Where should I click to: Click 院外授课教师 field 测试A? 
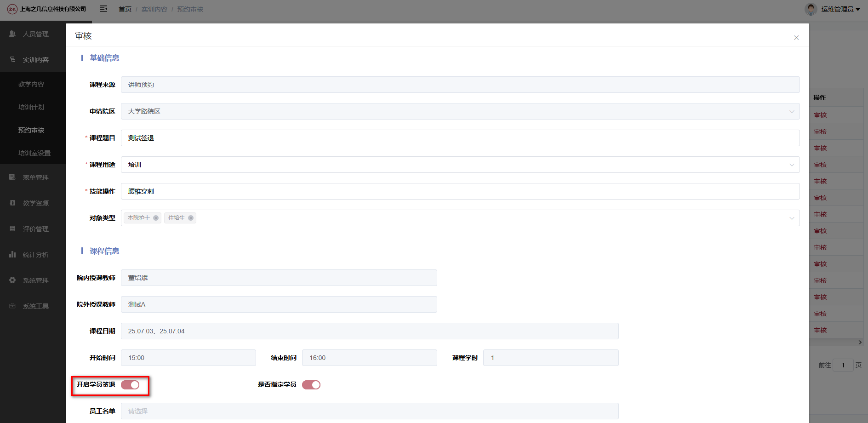click(x=279, y=304)
